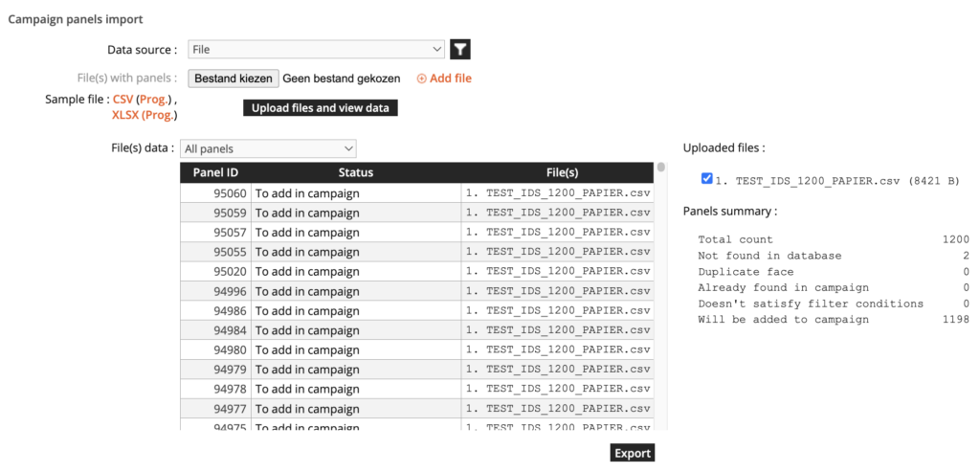This screenshot has height=473, width=980.
Task: Open the Data source dropdown
Action: 316,50
